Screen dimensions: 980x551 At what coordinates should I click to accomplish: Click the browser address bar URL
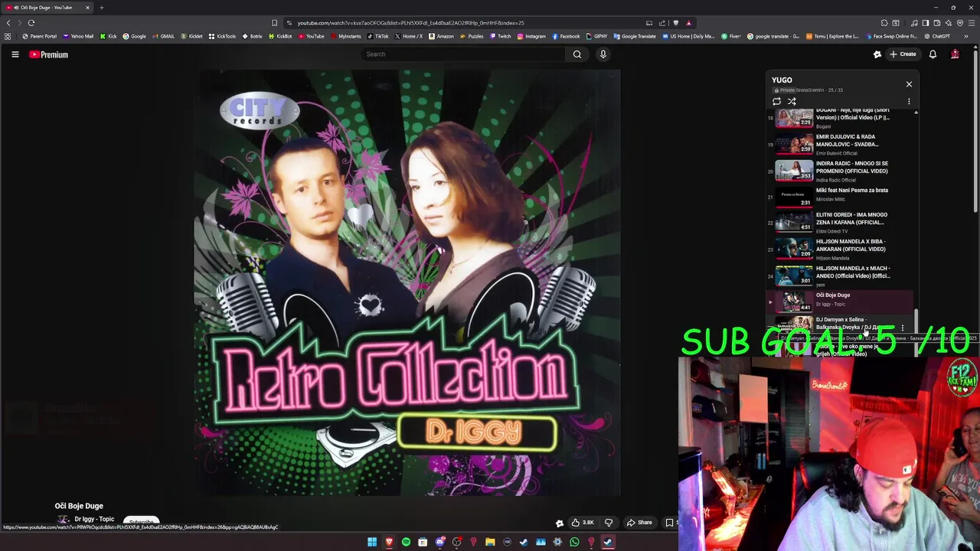[410, 23]
